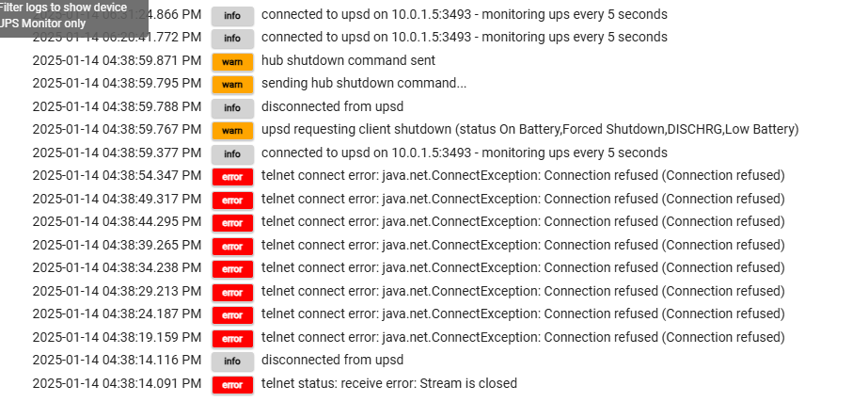Select the info badge at 04:38:59.377 PM
Viewport: 868px width, 402px height.
pyautogui.click(x=232, y=153)
